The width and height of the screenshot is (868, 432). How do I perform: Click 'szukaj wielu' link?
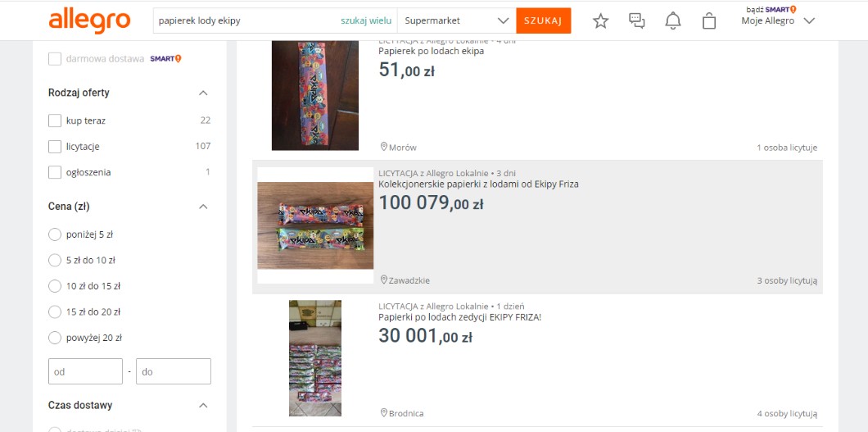[366, 20]
